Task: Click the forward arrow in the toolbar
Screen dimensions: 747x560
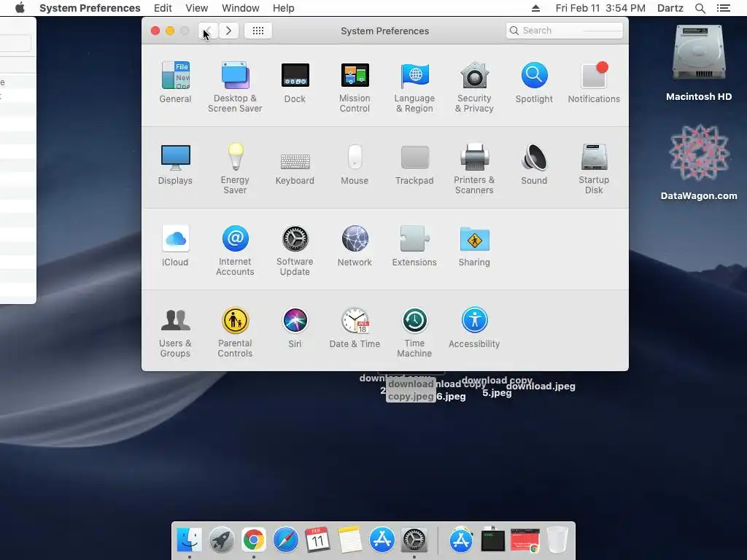Action: tap(228, 31)
